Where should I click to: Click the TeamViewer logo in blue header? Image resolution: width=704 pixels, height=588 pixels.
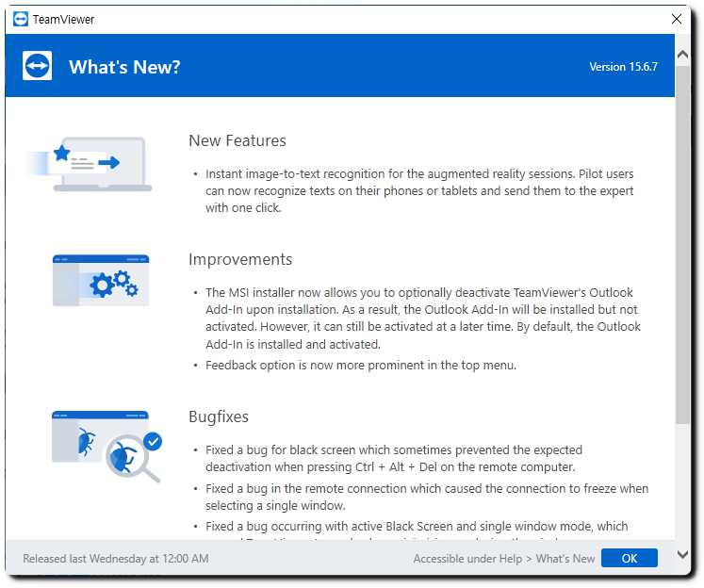38,66
